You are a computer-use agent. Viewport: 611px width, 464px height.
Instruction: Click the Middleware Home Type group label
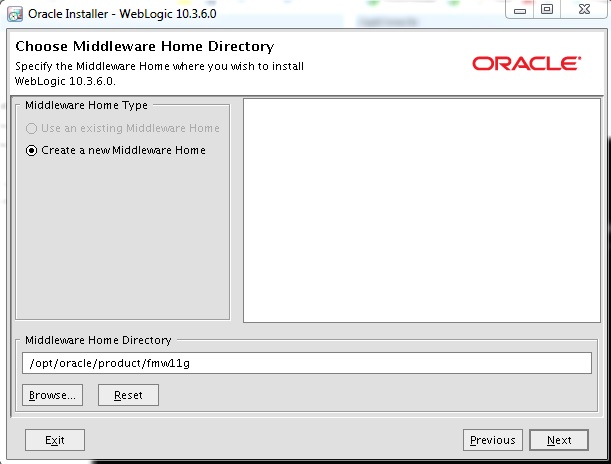point(86,104)
